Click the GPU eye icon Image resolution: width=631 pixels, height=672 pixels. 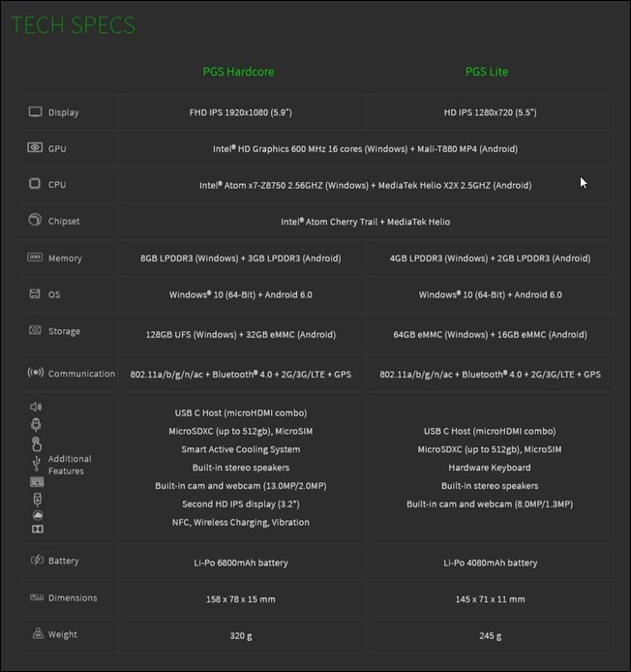(35, 148)
